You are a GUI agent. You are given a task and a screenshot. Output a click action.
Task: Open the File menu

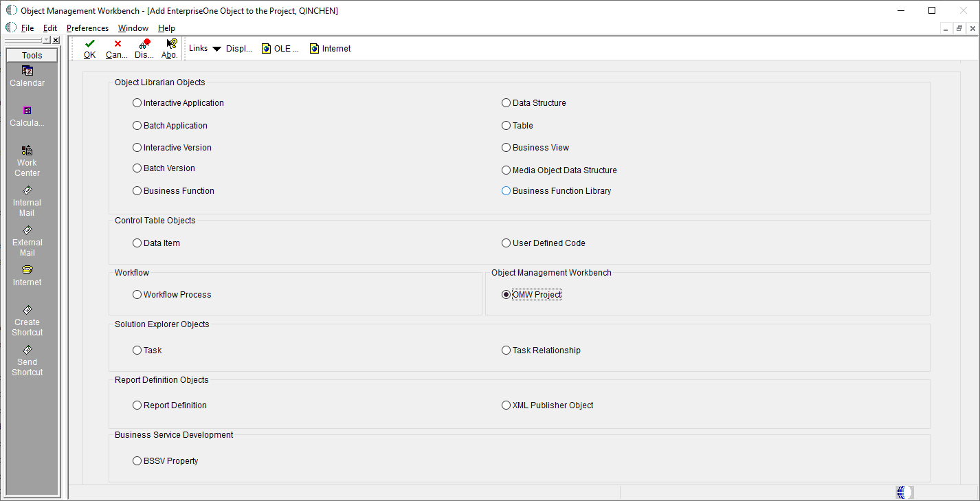click(x=27, y=28)
